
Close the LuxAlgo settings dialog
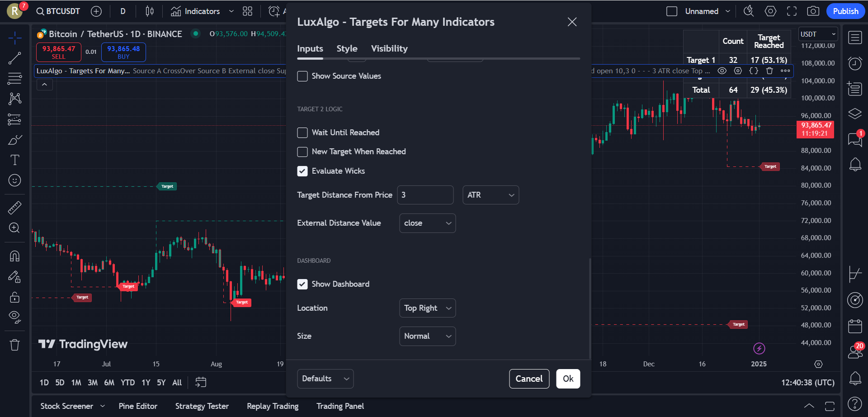(x=572, y=22)
